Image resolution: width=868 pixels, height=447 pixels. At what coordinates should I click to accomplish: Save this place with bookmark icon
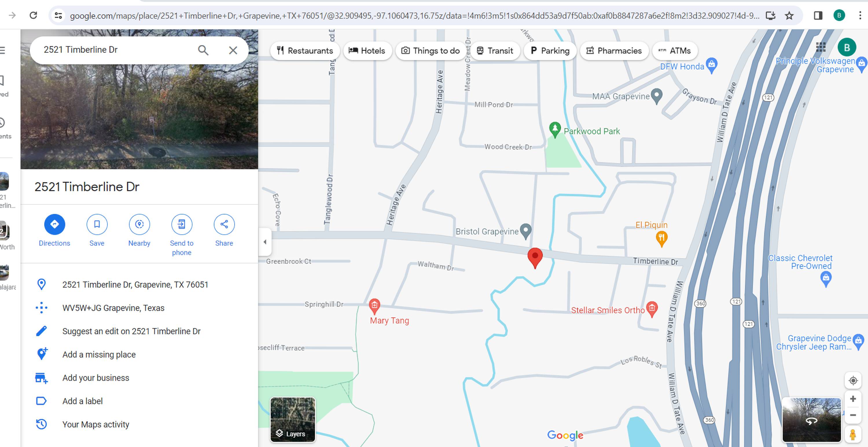tap(97, 224)
